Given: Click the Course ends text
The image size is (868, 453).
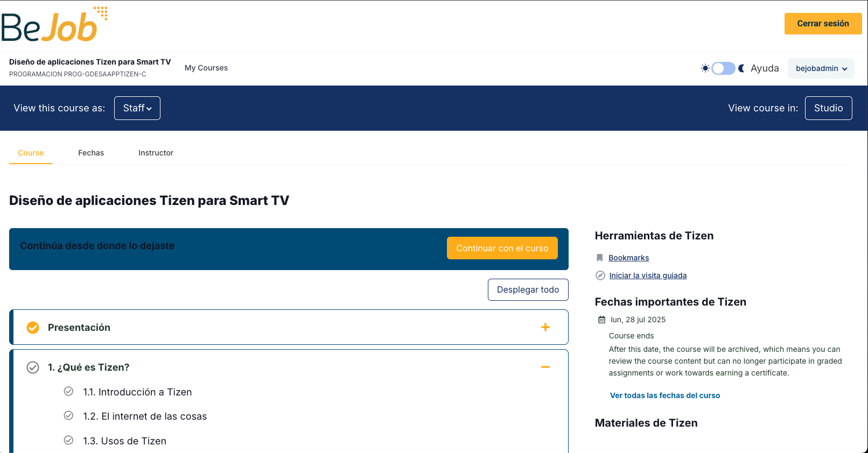Looking at the screenshot, I should tap(632, 336).
